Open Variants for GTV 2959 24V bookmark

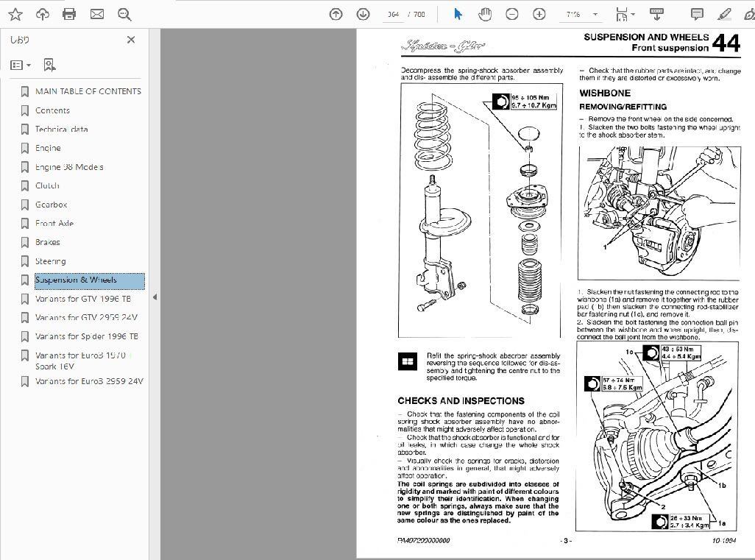(x=86, y=318)
